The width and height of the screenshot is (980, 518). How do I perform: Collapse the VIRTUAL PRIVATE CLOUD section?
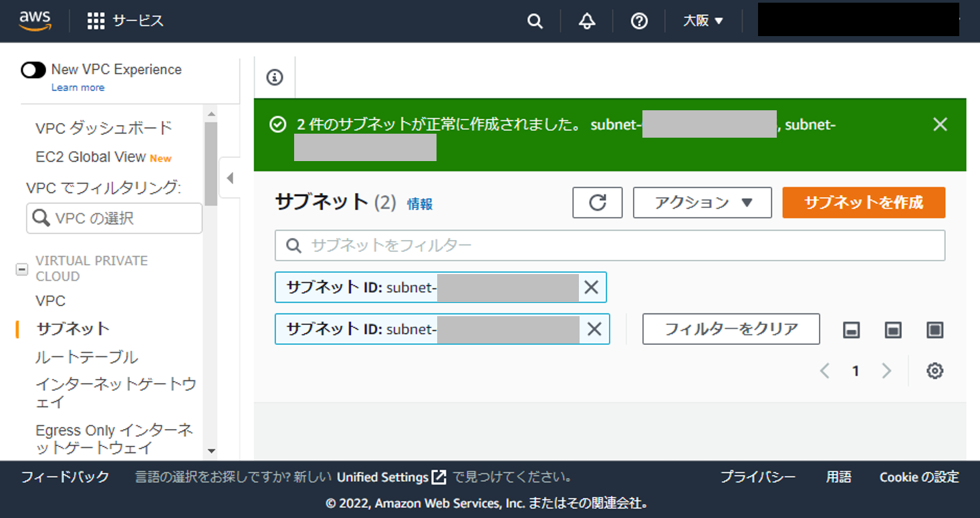pyautogui.click(x=22, y=269)
